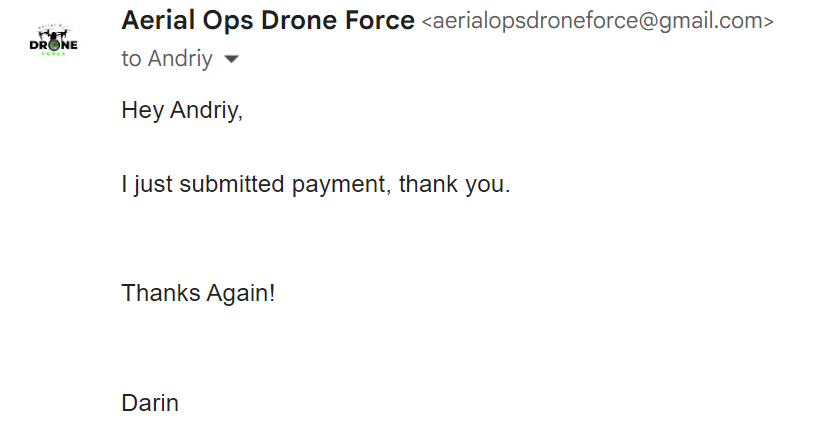Select the word "to" in recipient line
This screenshot has height=421, width=831.
pos(131,59)
